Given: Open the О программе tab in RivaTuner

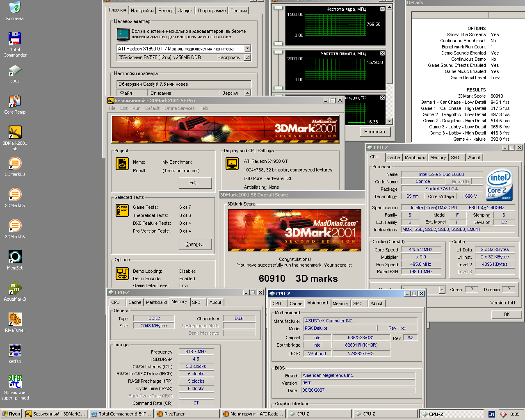Looking at the screenshot, I should (212, 11).
